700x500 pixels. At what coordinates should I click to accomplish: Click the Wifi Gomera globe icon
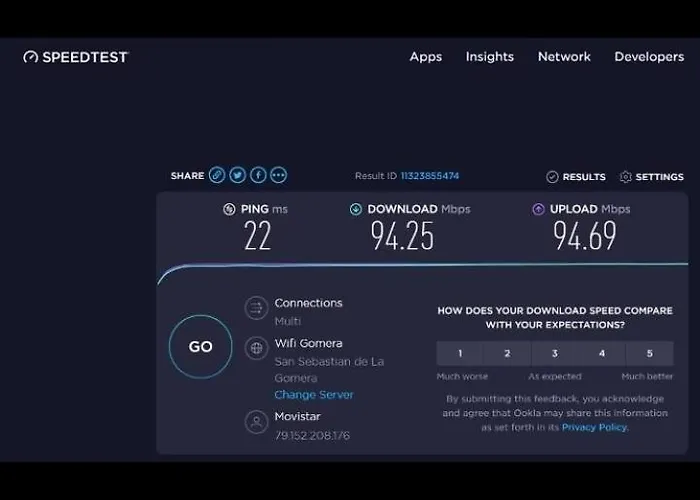(257, 348)
